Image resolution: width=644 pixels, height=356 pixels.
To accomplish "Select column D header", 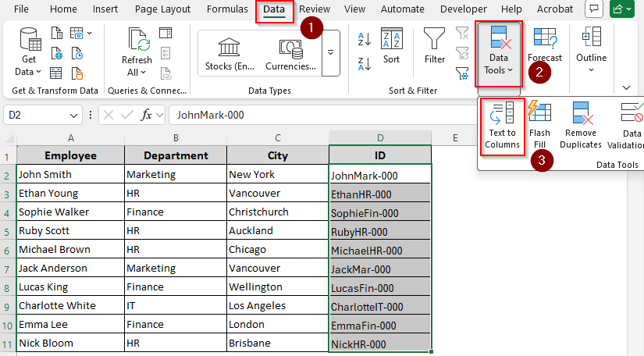I will pos(380,138).
